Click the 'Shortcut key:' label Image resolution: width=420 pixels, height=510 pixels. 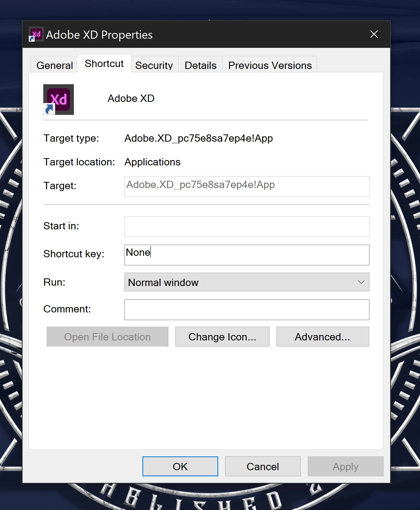pyautogui.click(x=74, y=254)
